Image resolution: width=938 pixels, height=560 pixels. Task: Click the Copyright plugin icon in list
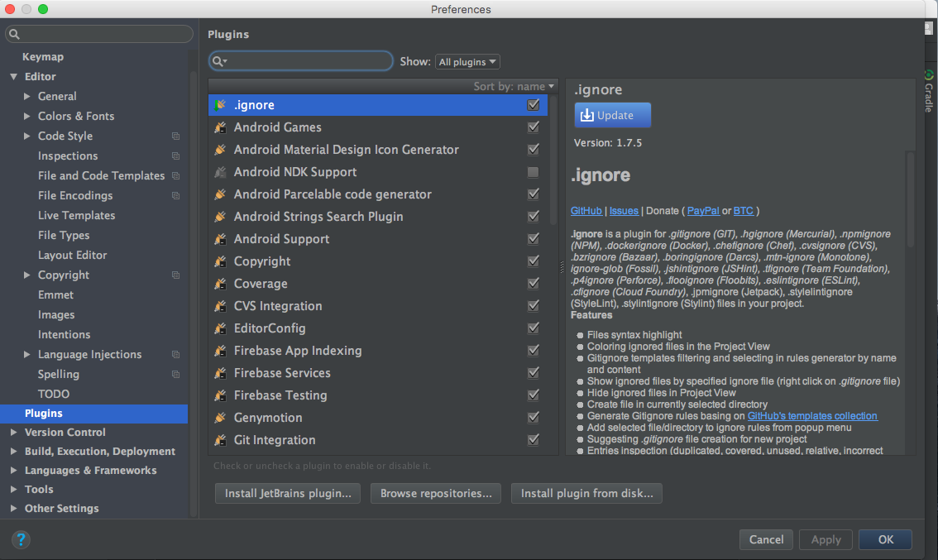pyautogui.click(x=220, y=261)
